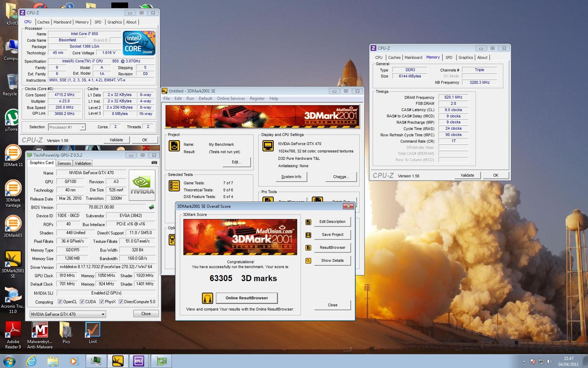Click the 3DMark2001 banner in score dialog
The image size is (588, 368).
coord(240,237)
